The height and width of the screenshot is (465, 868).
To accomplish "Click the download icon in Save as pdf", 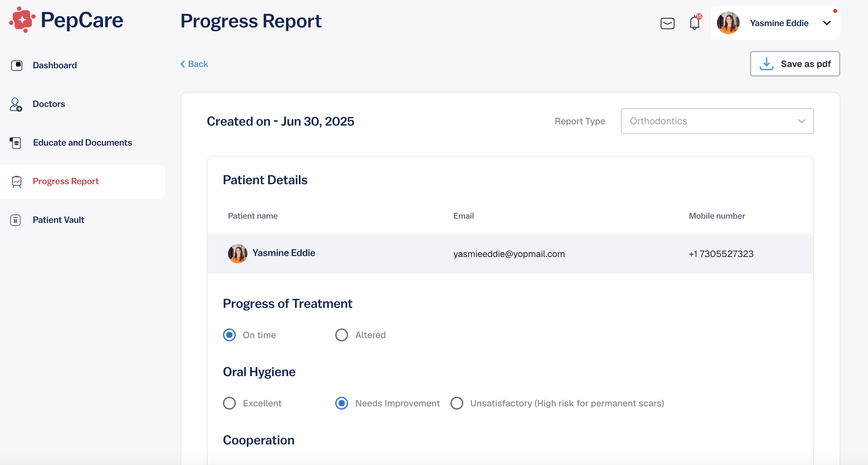I will click(x=766, y=64).
